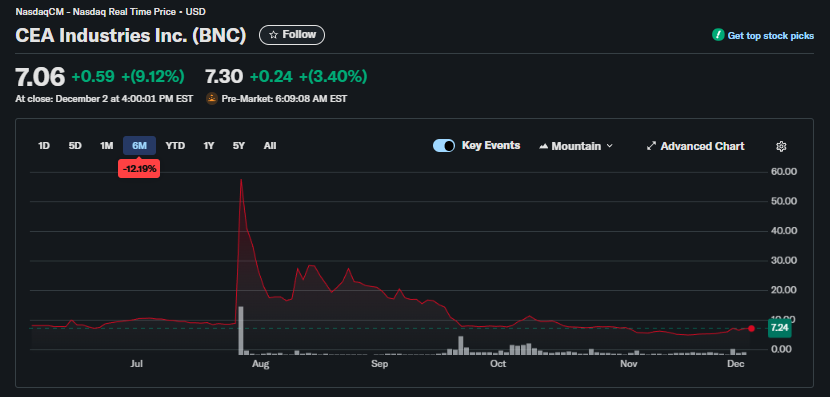
Task: Click the Sep label on the date axis
Action: [x=380, y=364]
